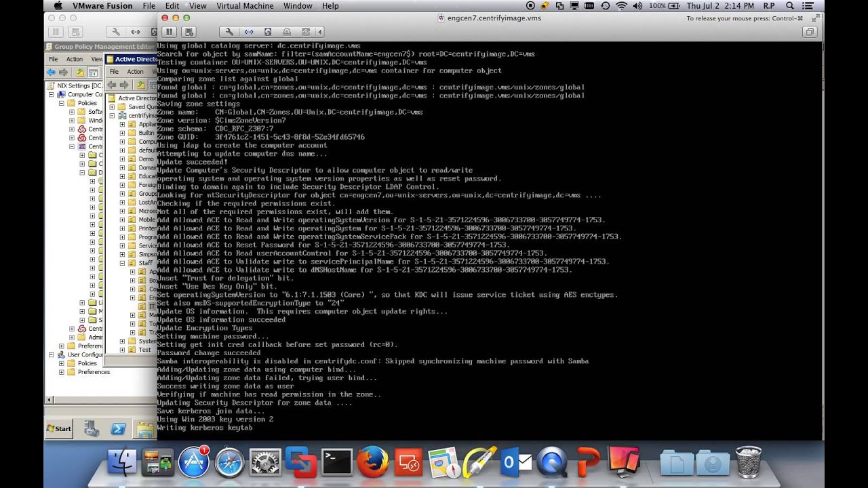
Task: Open Action menu in Group Policy Management Editor
Action: (75, 59)
